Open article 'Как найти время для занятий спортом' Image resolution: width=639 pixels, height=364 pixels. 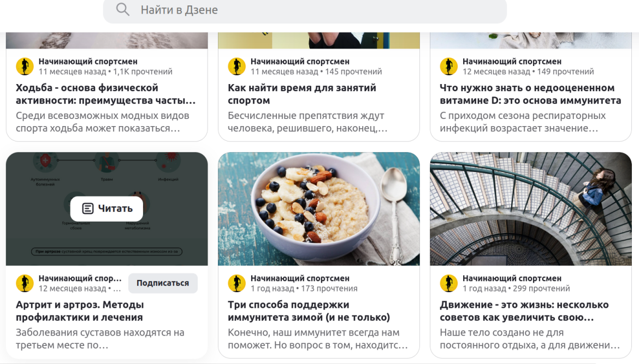click(x=301, y=94)
